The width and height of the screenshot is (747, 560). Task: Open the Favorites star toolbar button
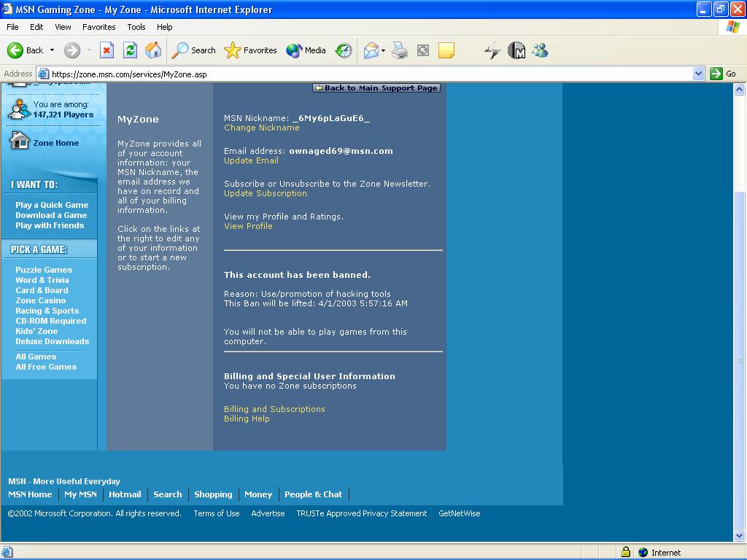(x=251, y=50)
